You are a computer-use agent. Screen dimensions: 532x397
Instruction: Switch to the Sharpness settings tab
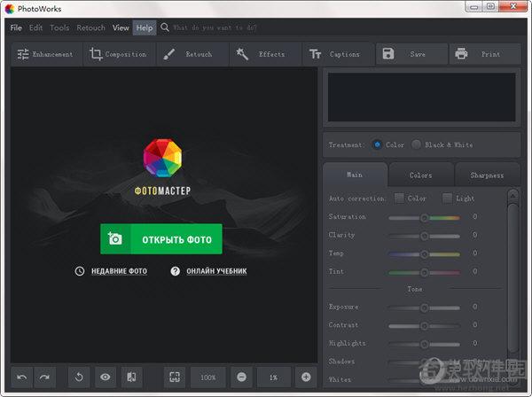point(487,175)
